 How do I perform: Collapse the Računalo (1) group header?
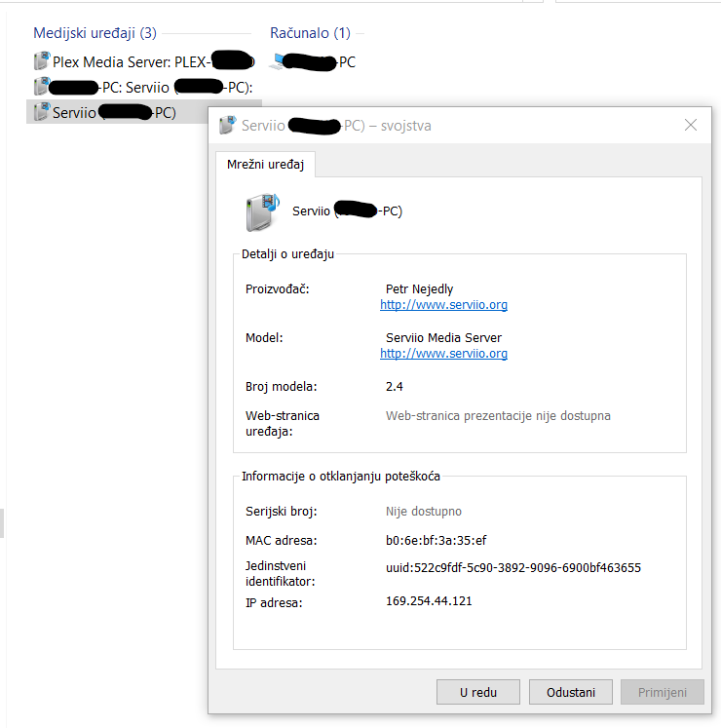(x=310, y=33)
